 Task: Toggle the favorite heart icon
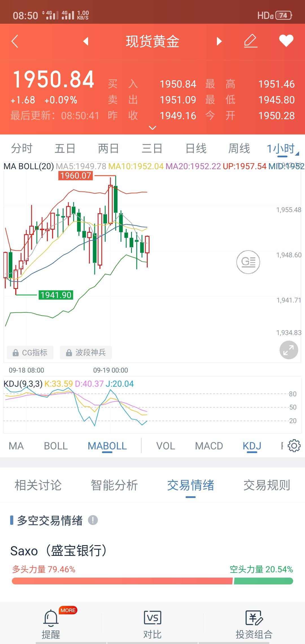[286, 41]
